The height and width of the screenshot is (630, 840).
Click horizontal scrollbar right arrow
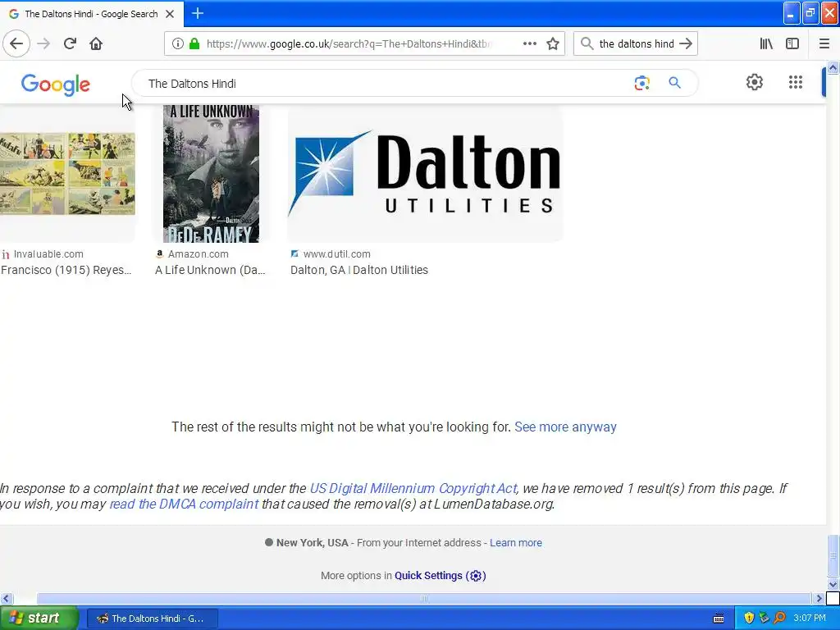(x=818, y=598)
